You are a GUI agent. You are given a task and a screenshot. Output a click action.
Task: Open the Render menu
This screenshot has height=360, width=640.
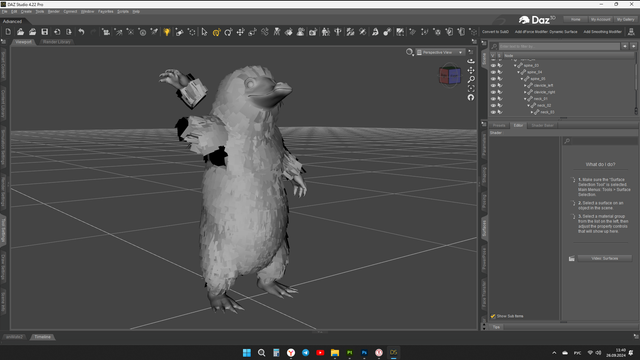coord(53,11)
